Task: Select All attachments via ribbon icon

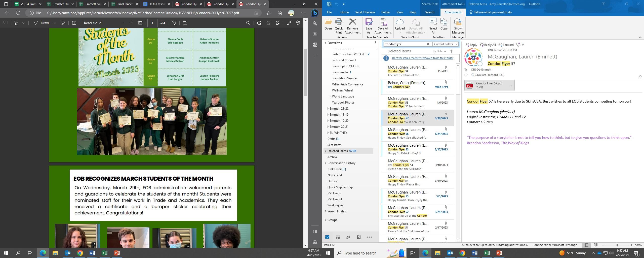Action: point(433,26)
